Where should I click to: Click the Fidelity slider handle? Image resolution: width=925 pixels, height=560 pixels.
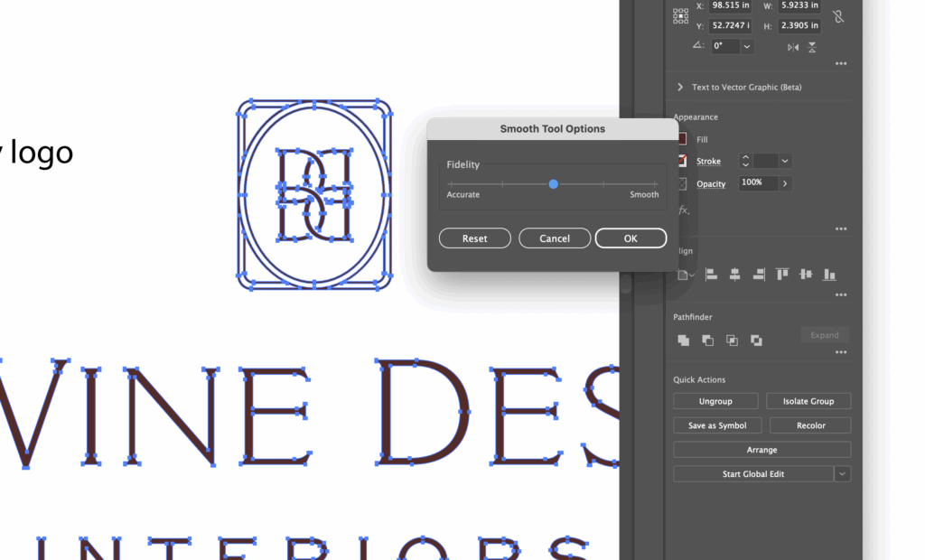pos(554,184)
